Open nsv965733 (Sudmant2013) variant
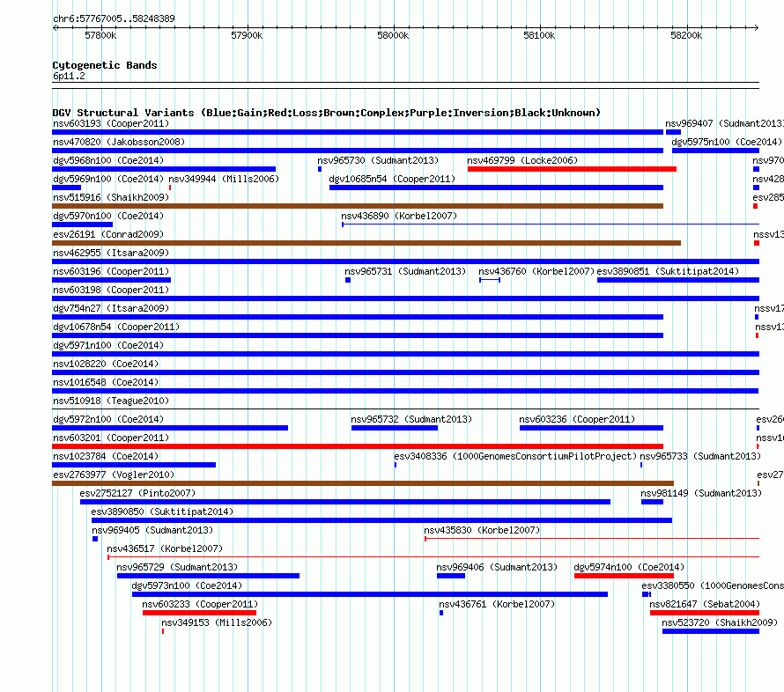The height and width of the screenshot is (692, 784). (x=641, y=465)
